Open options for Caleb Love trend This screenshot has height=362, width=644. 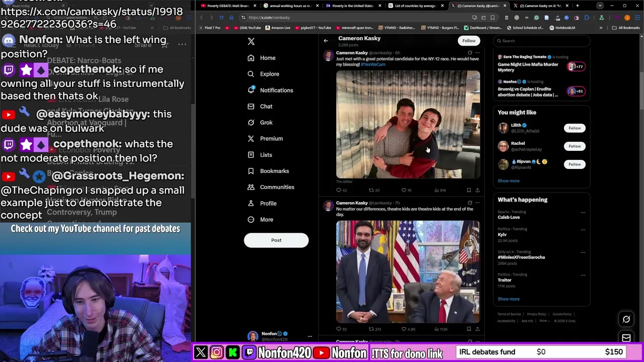583,212
